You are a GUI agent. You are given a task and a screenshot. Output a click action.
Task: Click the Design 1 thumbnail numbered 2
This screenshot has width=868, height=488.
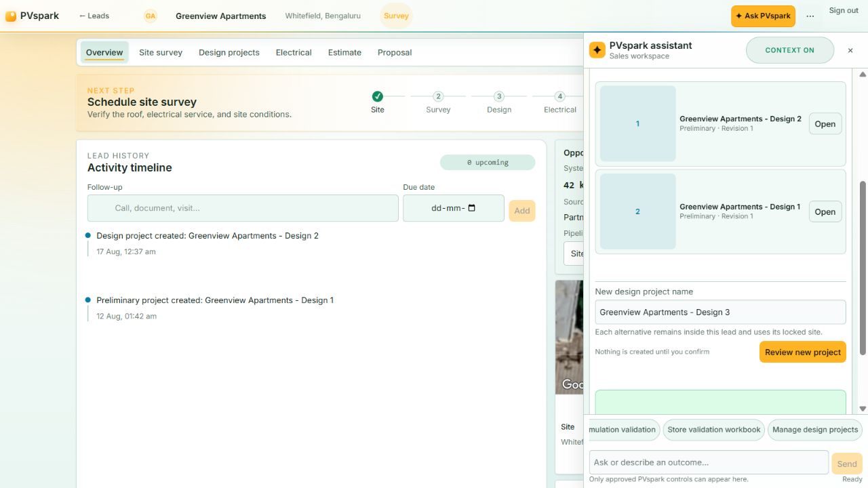(638, 211)
